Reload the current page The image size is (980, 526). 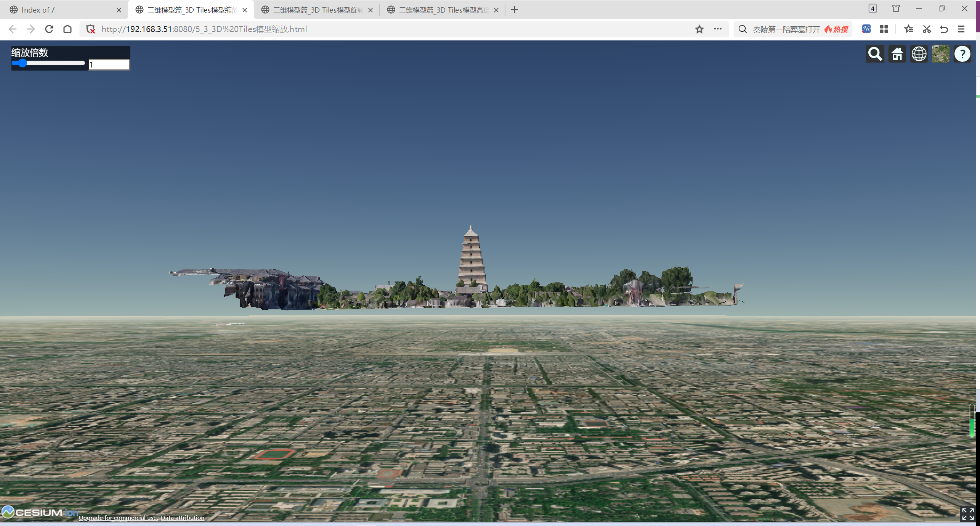pos(49,29)
